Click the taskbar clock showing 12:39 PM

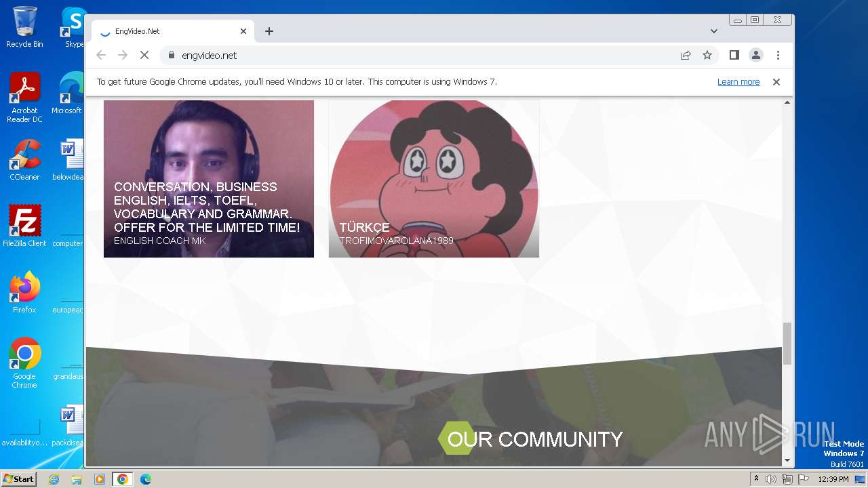[x=833, y=479]
